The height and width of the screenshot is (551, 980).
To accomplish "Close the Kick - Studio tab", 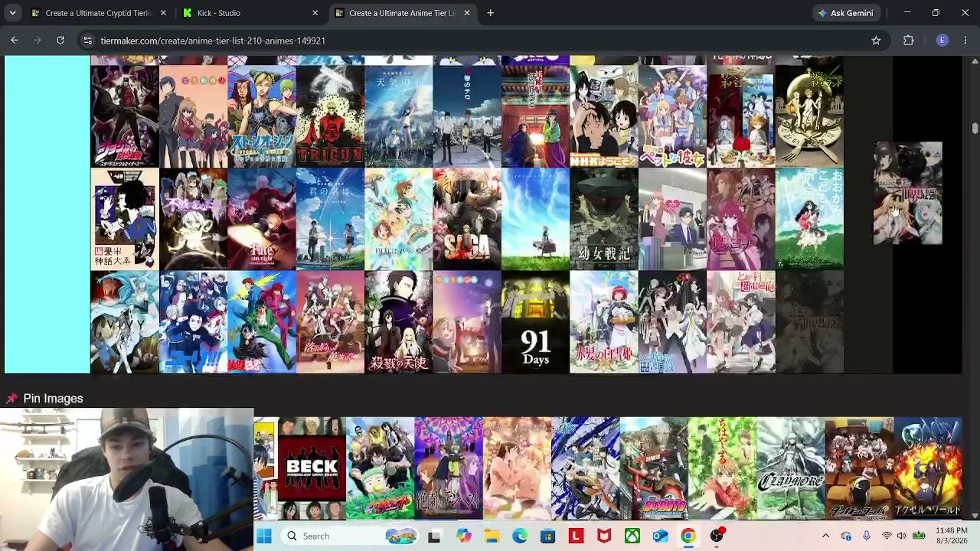I will pyautogui.click(x=315, y=13).
